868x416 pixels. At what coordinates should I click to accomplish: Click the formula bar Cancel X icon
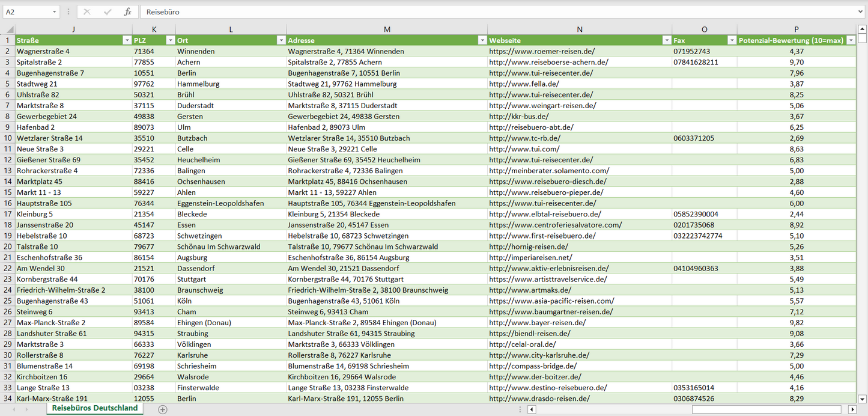point(87,12)
